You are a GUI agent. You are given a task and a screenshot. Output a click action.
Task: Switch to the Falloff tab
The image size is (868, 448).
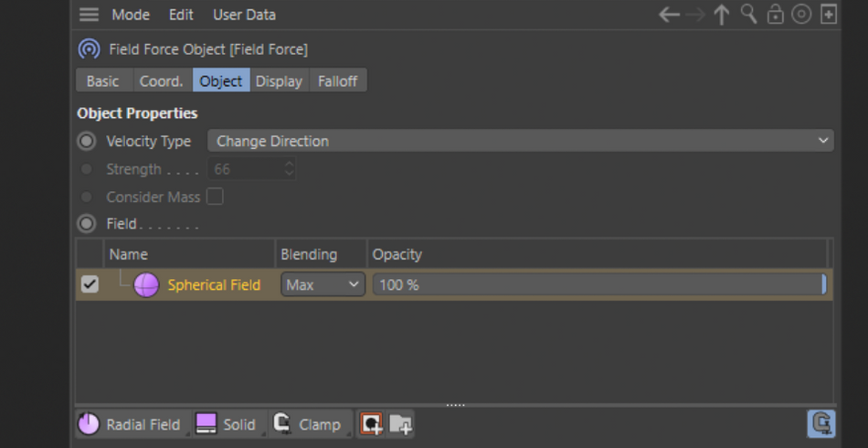338,80
